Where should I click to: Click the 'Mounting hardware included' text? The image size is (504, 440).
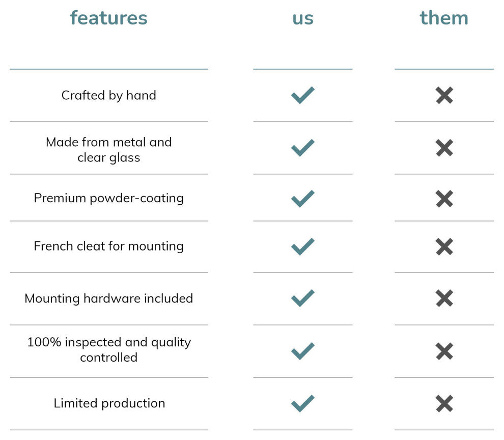coord(108,298)
